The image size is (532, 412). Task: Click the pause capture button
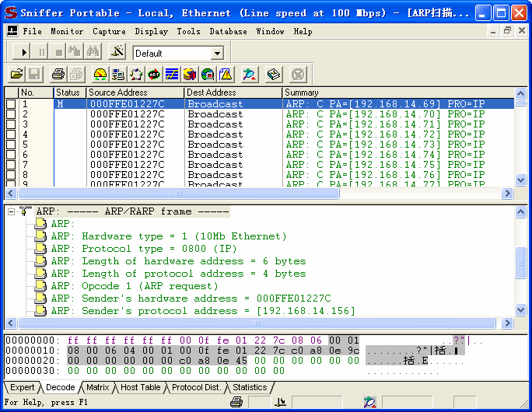pyautogui.click(x=41, y=52)
